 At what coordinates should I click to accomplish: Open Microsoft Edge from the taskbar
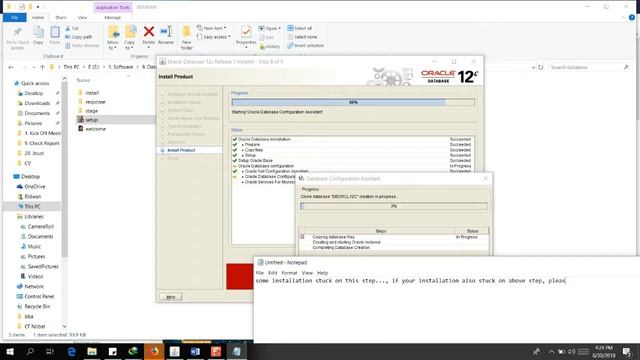tap(71, 351)
